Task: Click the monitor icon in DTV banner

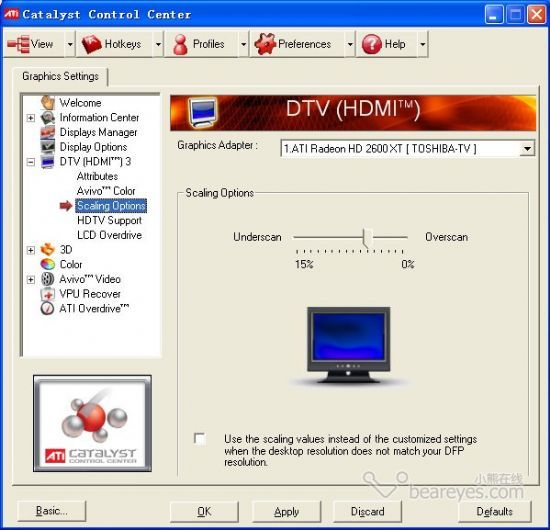Action: pyautogui.click(x=202, y=113)
